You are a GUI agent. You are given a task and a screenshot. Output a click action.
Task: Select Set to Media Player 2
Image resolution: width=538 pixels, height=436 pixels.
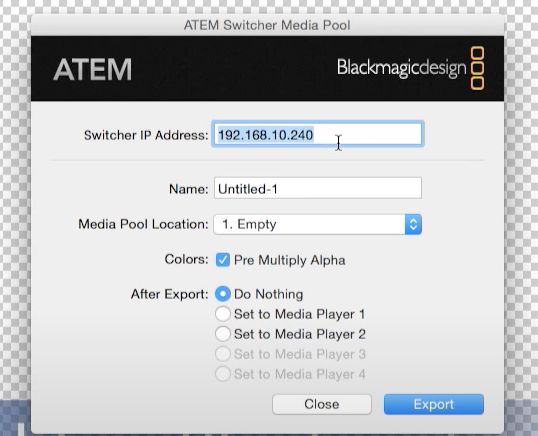coord(223,334)
